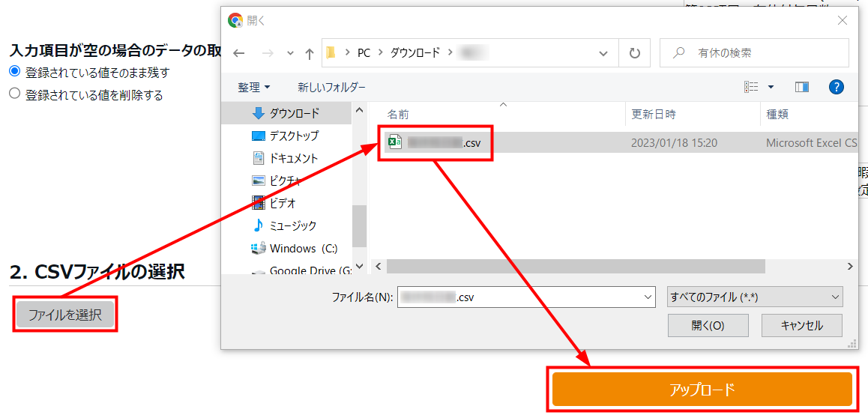This screenshot has height=415, width=868.
Task: Toggle the preview pane icon
Action: pyautogui.click(x=802, y=87)
